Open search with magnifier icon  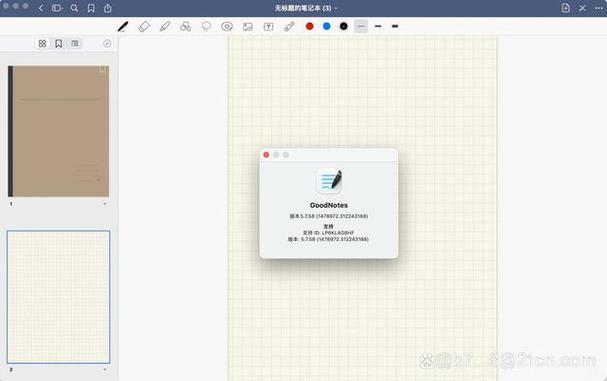tap(74, 8)
